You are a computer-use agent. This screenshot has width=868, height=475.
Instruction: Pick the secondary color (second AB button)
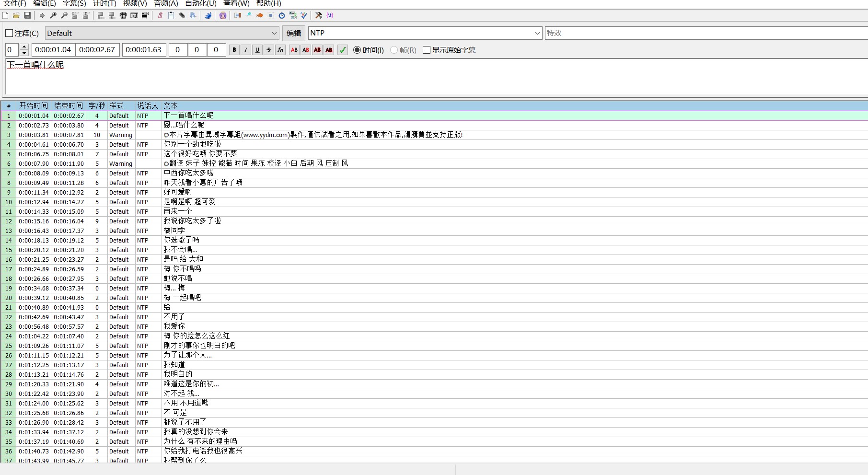point(306,50)
